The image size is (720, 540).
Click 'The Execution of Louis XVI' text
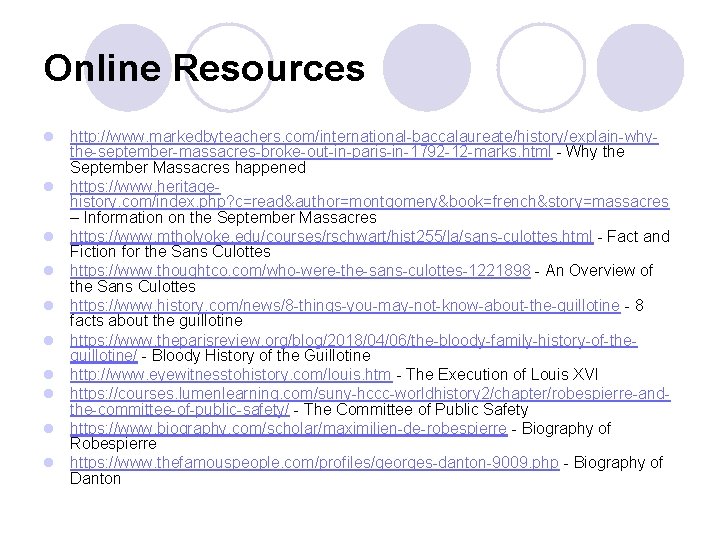[x=502, y=375]
